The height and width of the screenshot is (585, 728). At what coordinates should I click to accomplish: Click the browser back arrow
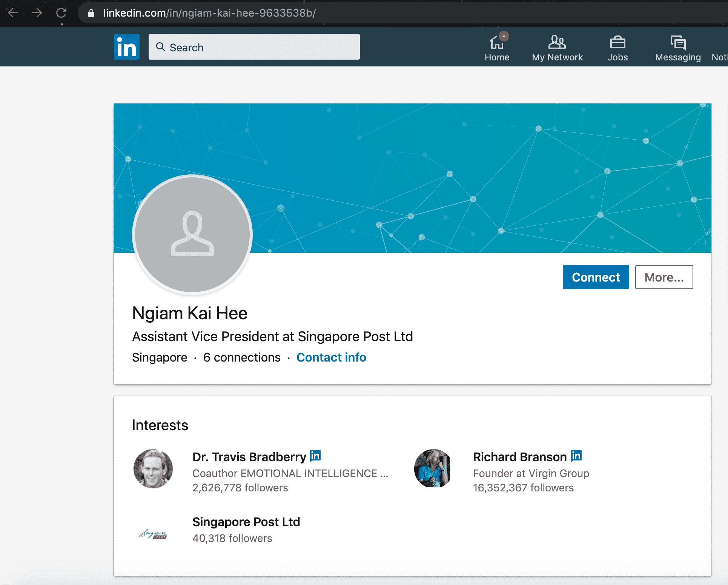13,13
